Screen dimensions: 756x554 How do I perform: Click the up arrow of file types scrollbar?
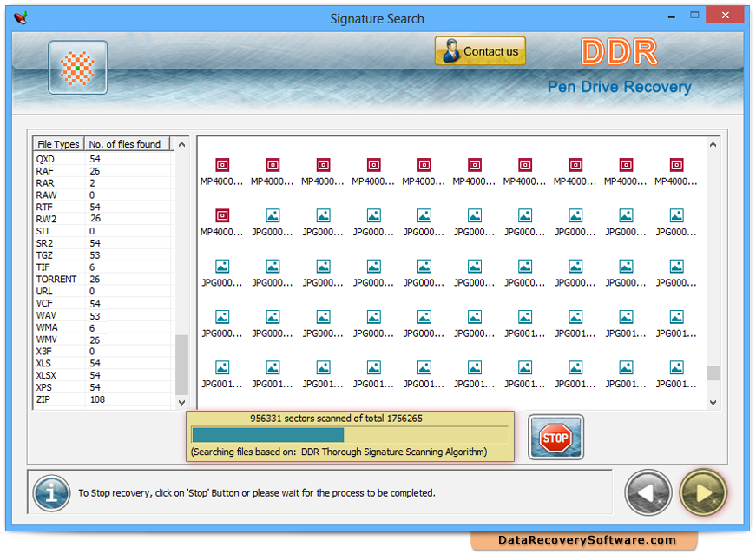point(181,144)
